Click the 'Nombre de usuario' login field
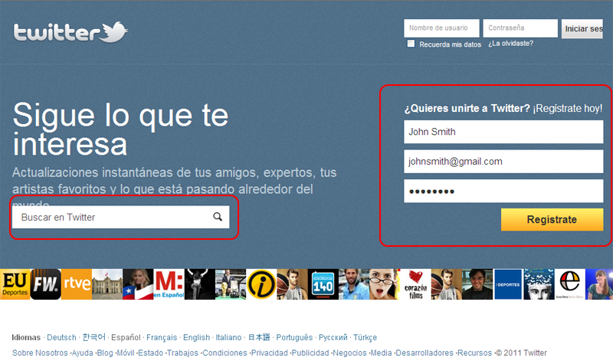 (x=441, y=28)
